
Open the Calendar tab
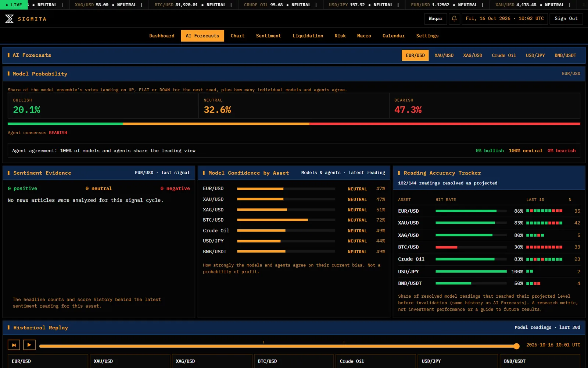pyautogui.click(x=393, y=36)
